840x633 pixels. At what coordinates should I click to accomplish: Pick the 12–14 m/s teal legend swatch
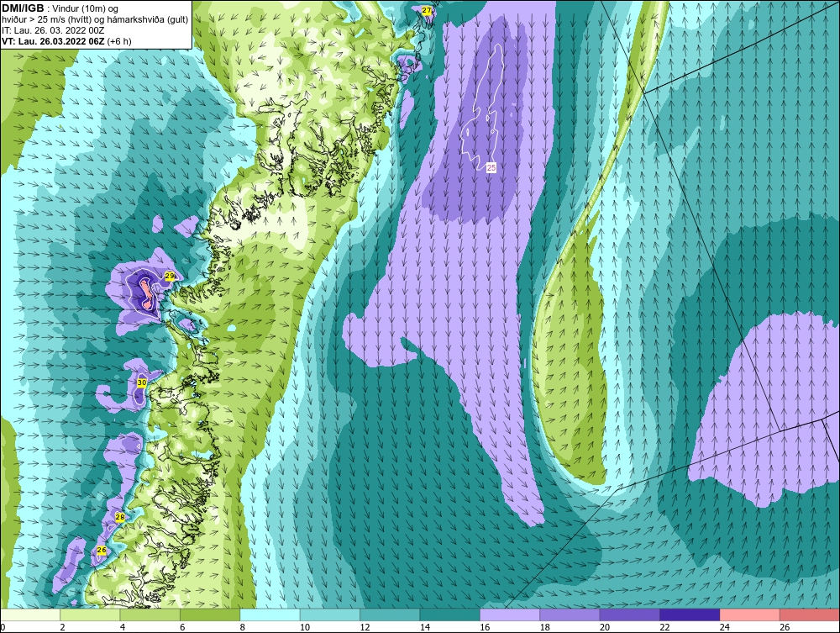(x=390, y=615)
